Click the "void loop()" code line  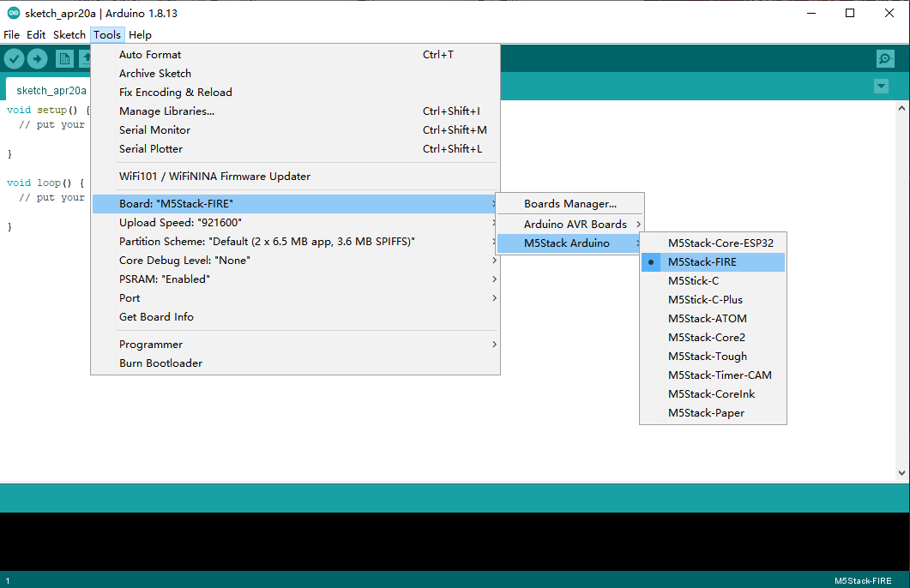coord(45,183)
